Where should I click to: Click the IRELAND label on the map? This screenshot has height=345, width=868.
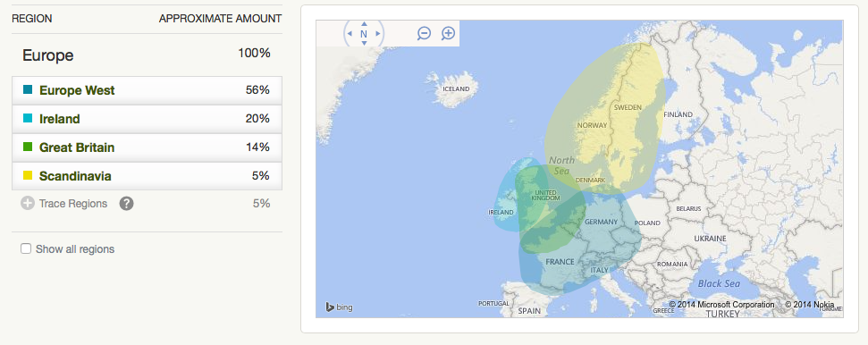pos(501,212)
